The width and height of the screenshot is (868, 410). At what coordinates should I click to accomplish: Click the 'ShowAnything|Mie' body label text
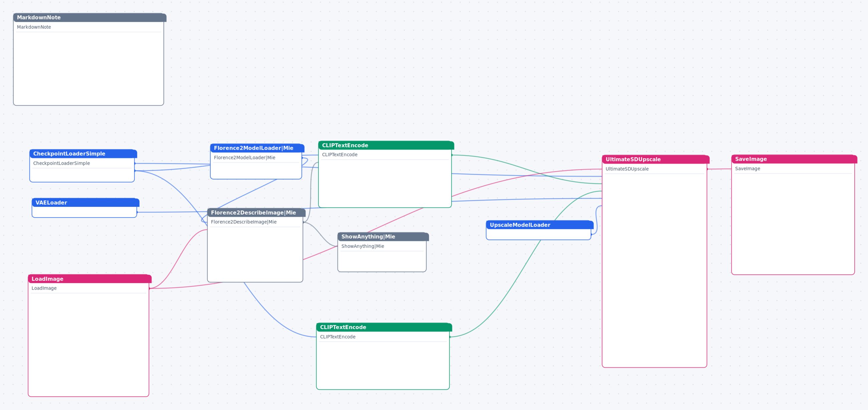coord(363,246)
